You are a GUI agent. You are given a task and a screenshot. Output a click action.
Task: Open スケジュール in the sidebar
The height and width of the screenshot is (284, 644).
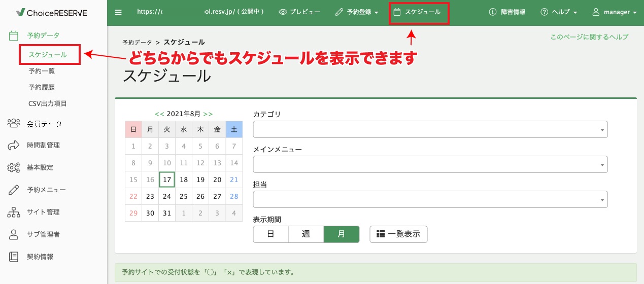(48, 55)
